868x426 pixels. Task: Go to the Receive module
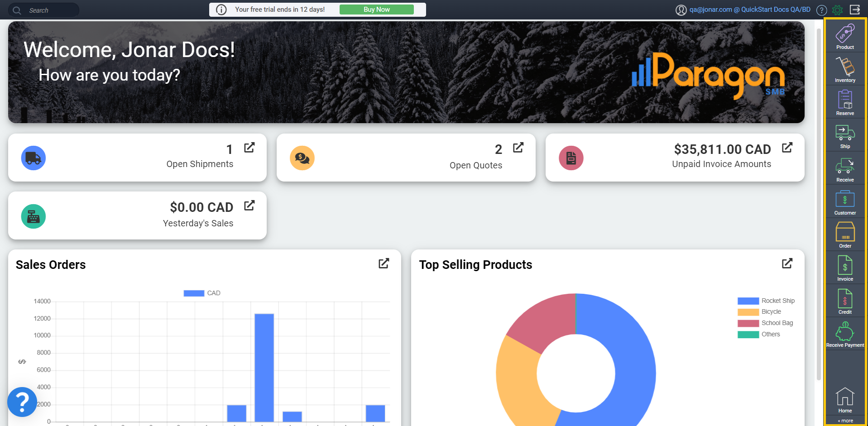845,169
